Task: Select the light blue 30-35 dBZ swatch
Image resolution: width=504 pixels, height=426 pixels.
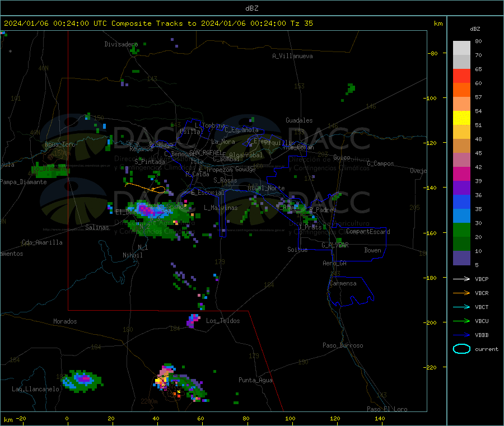Action: click(x=461, y=216)
